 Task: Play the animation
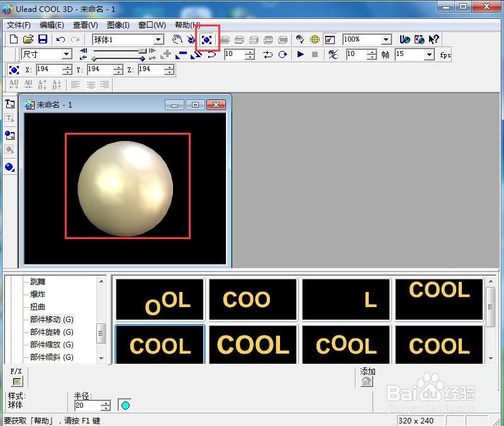[301, 54]
